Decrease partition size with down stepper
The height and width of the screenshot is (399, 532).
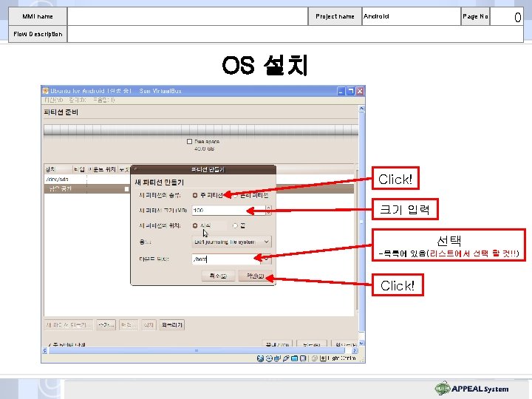268,213
